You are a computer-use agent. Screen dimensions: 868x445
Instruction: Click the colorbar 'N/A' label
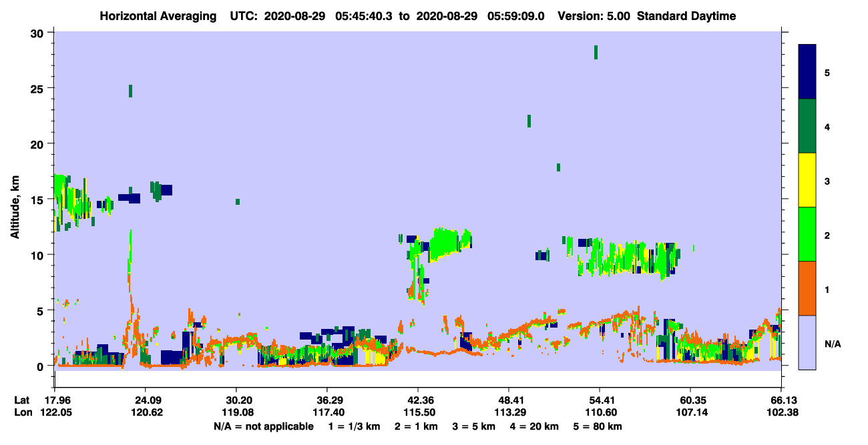coord(832,344)
